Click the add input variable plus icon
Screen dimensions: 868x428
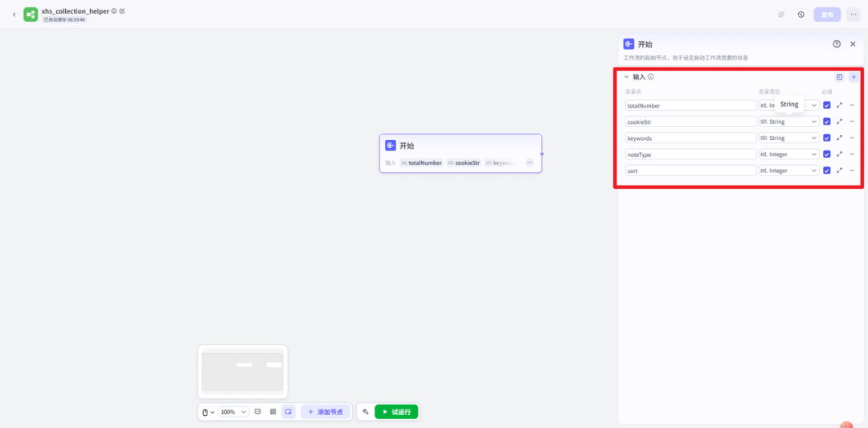(853, 77)
